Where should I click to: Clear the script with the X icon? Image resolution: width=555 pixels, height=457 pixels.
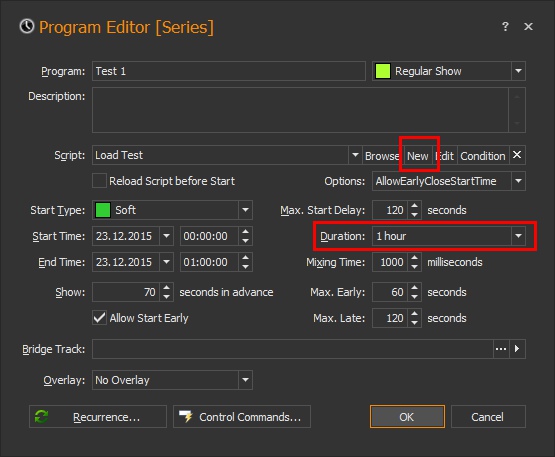(x=517, y=155)
